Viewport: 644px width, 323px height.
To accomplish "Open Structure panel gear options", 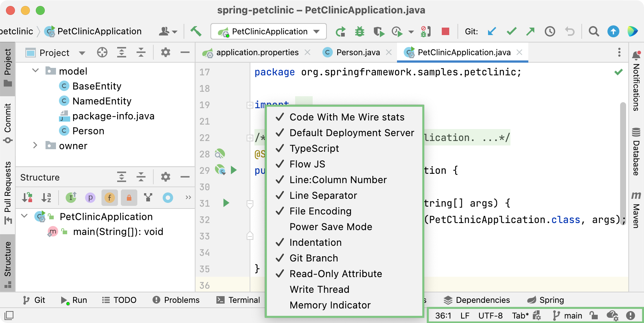I will 166,177.
